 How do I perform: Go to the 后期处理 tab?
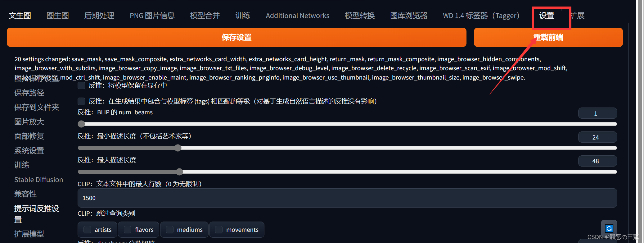(x=99, y=16)
